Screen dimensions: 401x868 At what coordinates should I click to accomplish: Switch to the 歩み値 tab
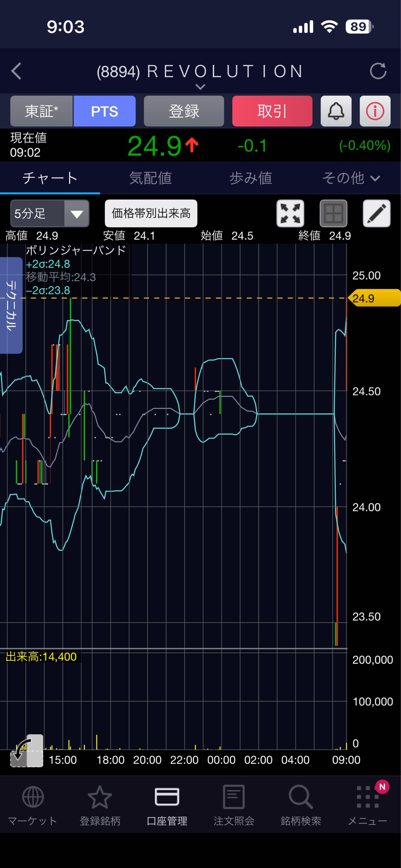251,178
